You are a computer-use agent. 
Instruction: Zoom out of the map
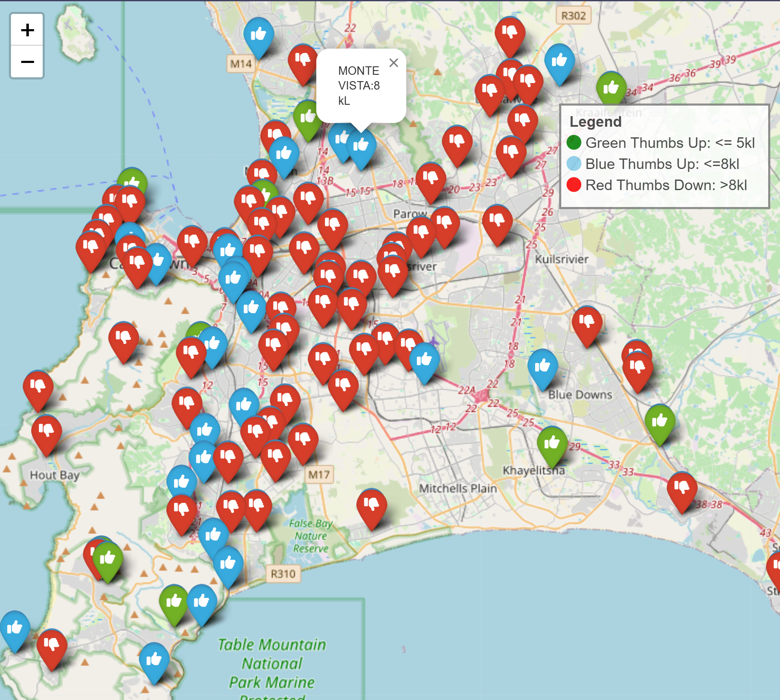[x=27, y=62]
